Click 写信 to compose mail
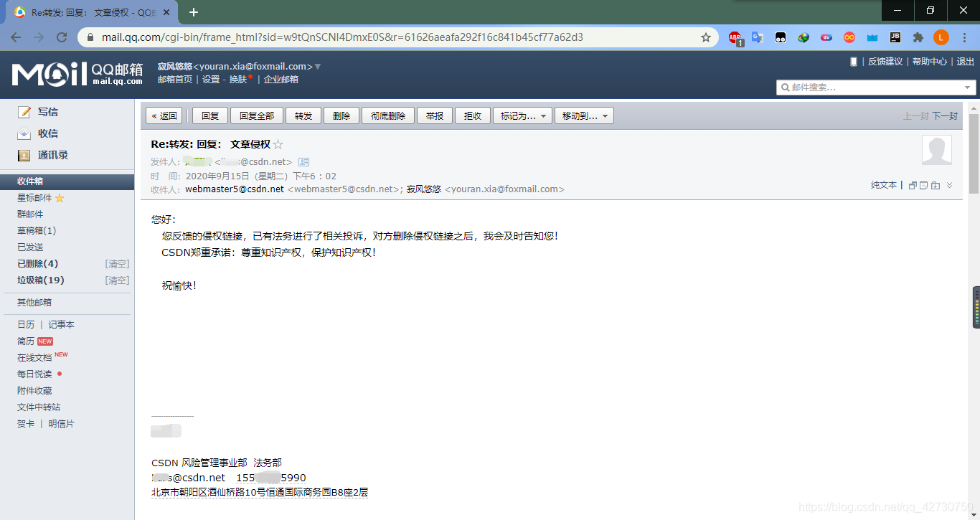Viewport: 980px width, 520px height. (x=48, y=112)
